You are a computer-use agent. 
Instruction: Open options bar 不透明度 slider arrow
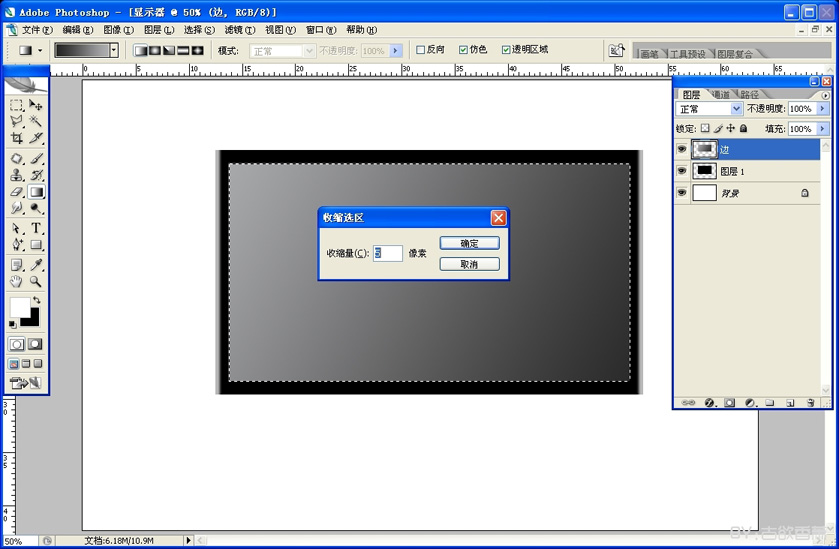[395, 51]
